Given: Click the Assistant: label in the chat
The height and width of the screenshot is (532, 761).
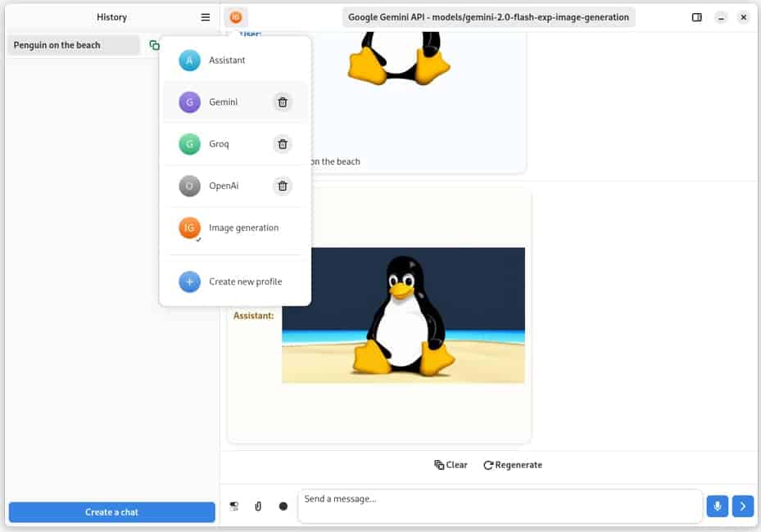Looking at the screenshot, I should pyautogui.click(x=253, y=316).
